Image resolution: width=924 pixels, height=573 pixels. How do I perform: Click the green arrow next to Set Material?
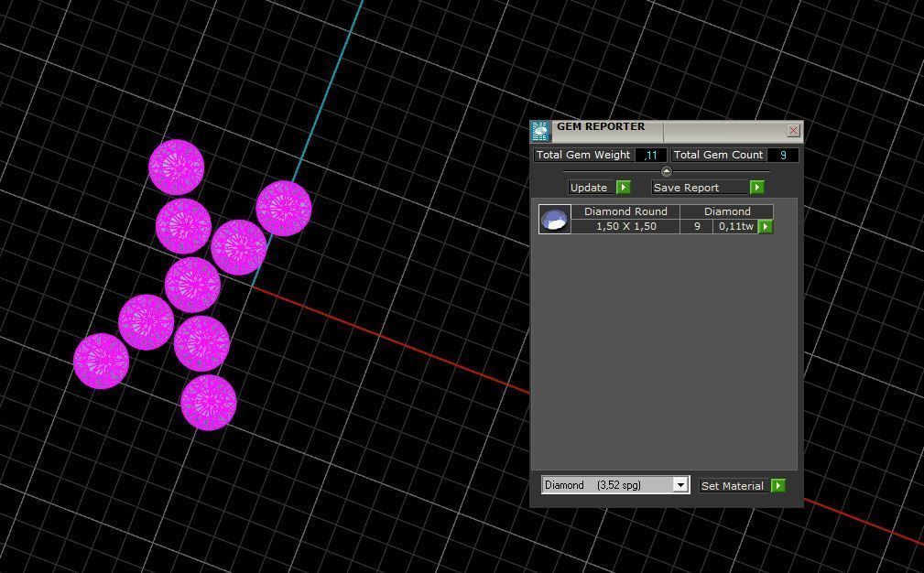777,486
